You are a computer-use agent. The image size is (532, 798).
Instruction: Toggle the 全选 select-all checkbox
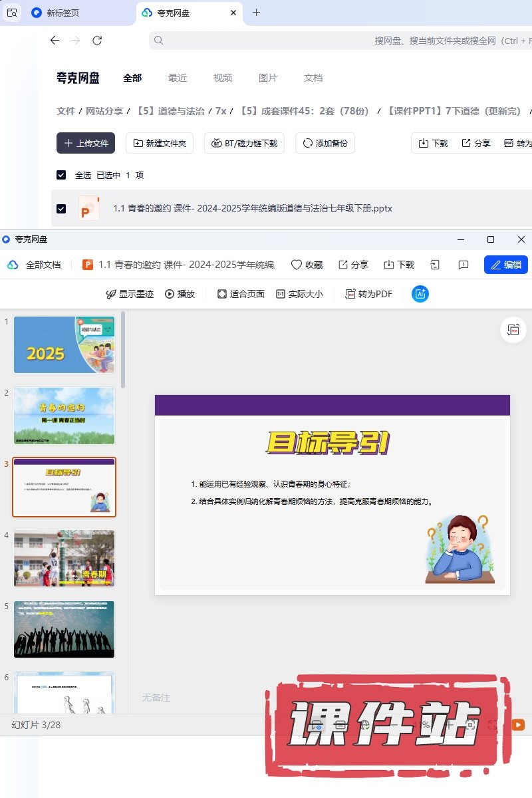click(61, 175)
